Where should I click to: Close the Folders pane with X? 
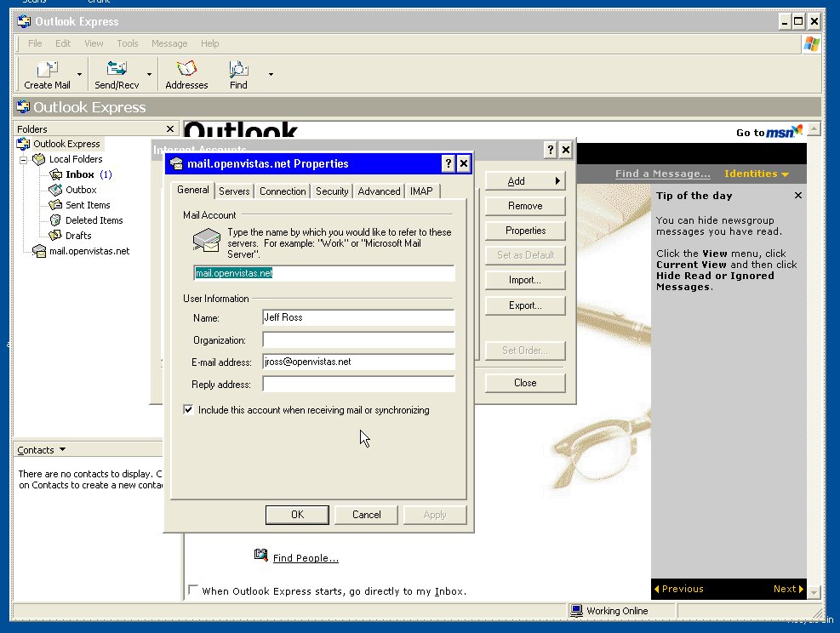point(170,129)
